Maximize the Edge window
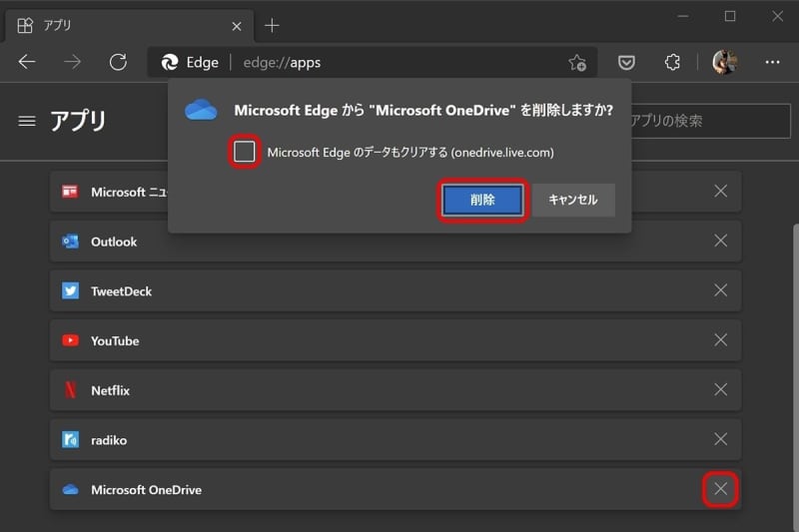 pyautogui.click(x=730, y=16)
